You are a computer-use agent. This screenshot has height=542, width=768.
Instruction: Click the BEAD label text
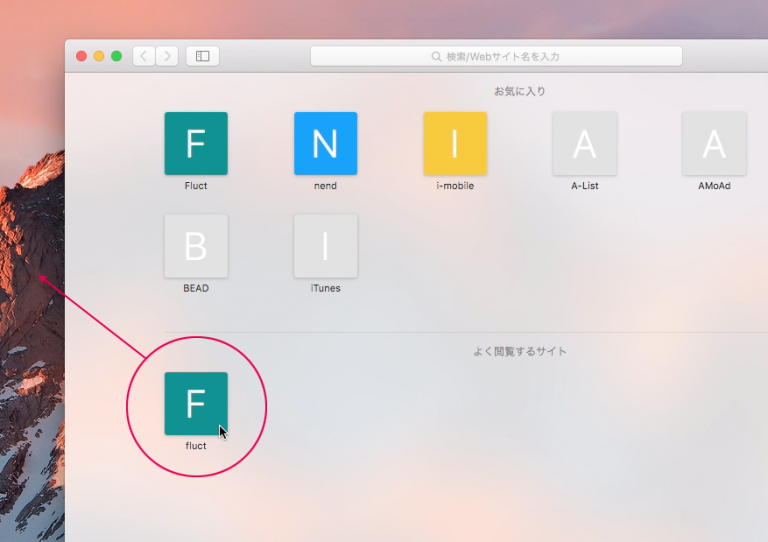pyautogui.click(x=196, y=288)
